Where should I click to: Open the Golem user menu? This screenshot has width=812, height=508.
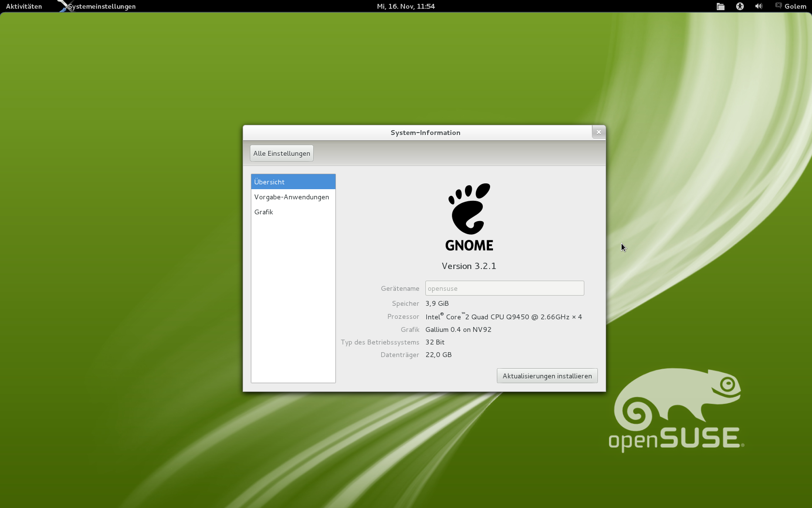coord(795,6)
